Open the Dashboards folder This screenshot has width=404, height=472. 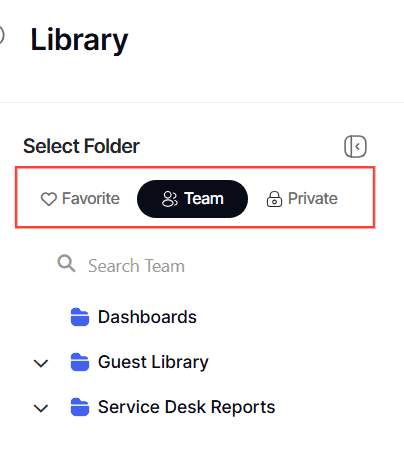147,317
